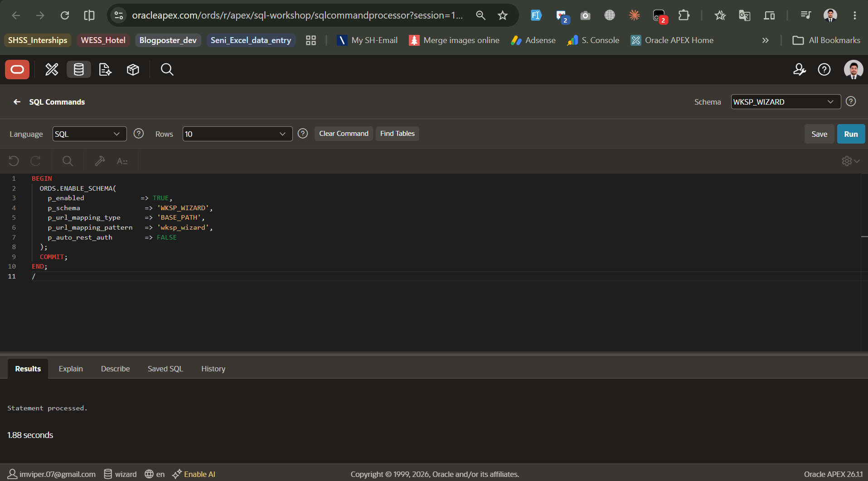Click the Save button
The height and width of the screenshot is (481, 868).
pyautogui.click(x=819, y=134)
